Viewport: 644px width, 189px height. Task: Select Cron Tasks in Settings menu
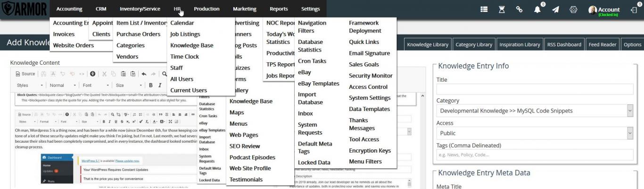click(x=312, y=61)
